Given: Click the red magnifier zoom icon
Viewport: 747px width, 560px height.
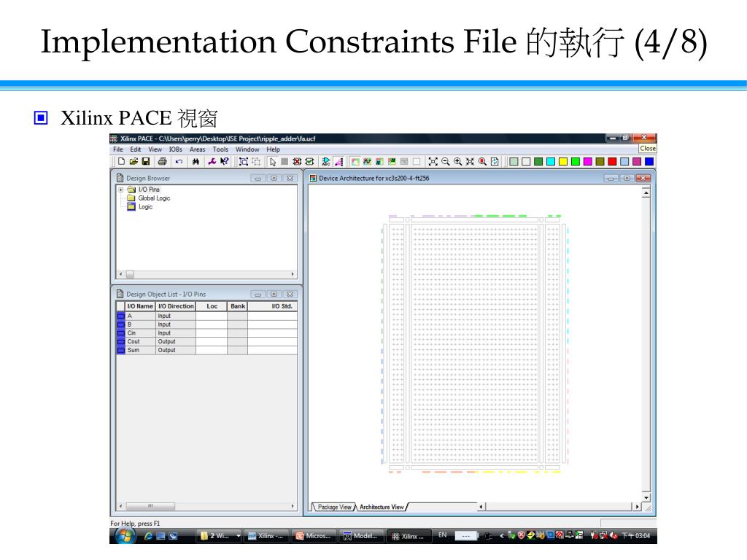Looking at the screenshot, I should click(483, 162).
